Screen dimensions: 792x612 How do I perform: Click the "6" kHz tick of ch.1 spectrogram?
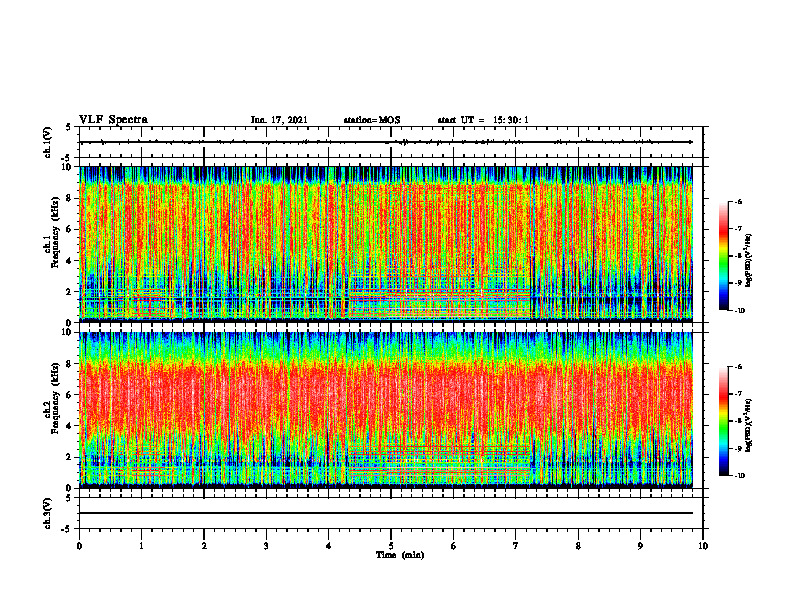pos(70,230)
